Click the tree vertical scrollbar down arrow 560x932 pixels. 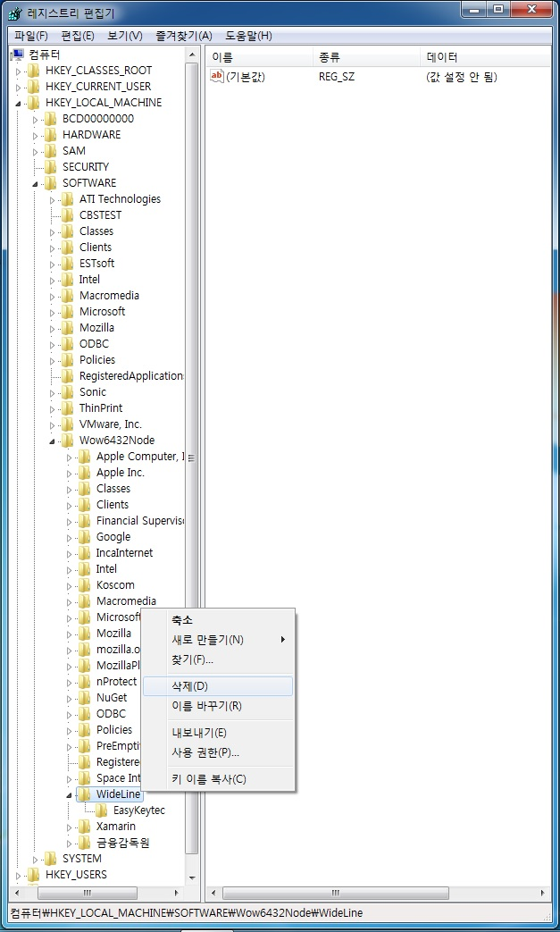192,875
